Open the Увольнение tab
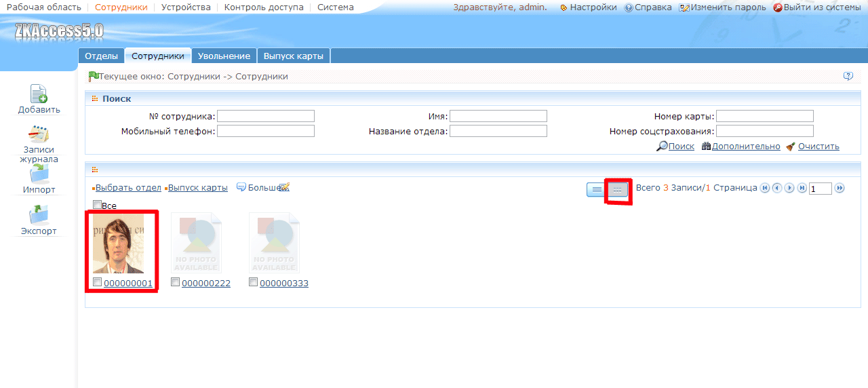This screenshot has width=868, height=388. pos(224,56)
